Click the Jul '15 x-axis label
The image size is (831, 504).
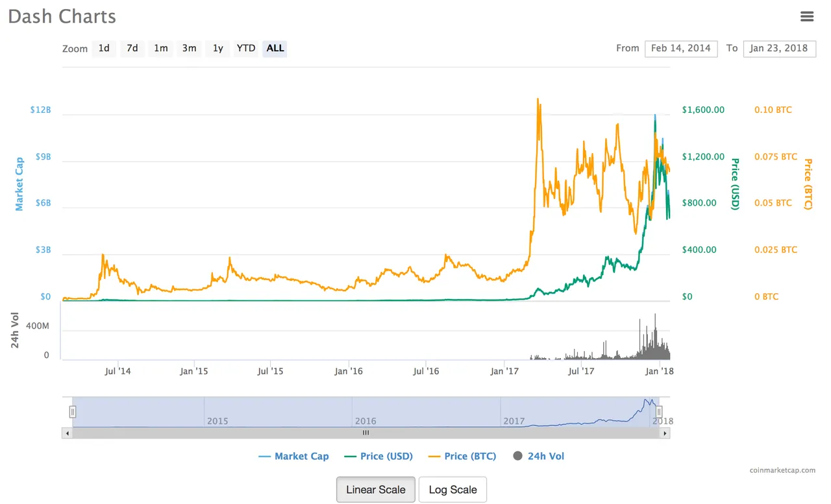tap(270, 372)
